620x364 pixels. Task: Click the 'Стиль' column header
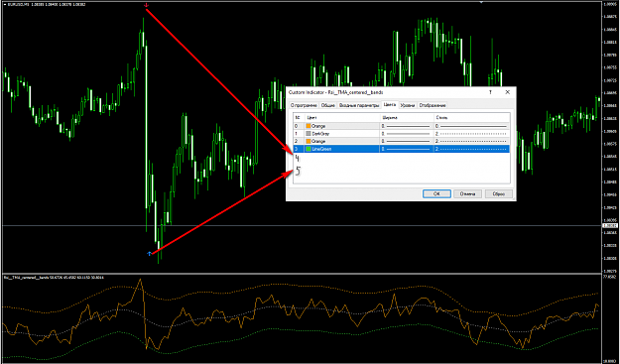tap(472, 118)
